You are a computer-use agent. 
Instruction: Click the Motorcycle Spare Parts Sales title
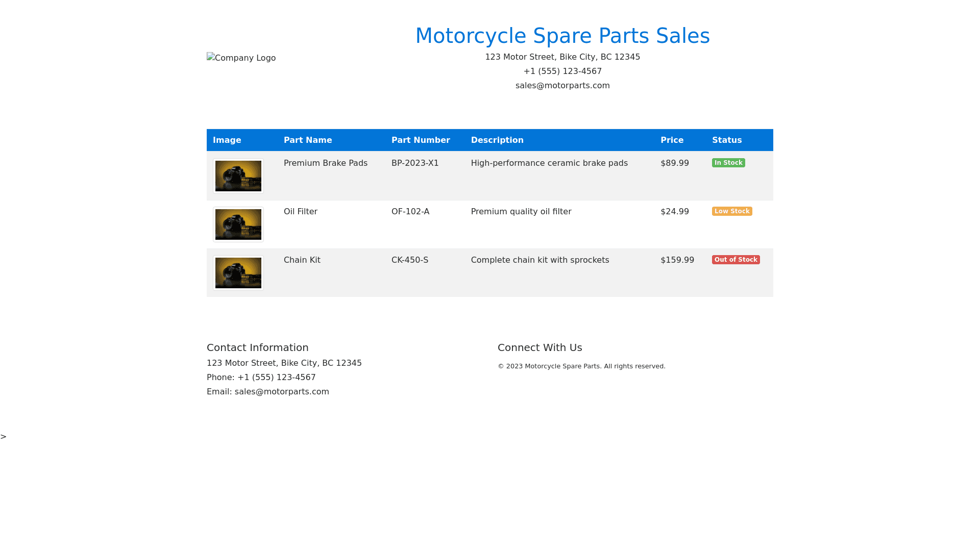[562, 36]
